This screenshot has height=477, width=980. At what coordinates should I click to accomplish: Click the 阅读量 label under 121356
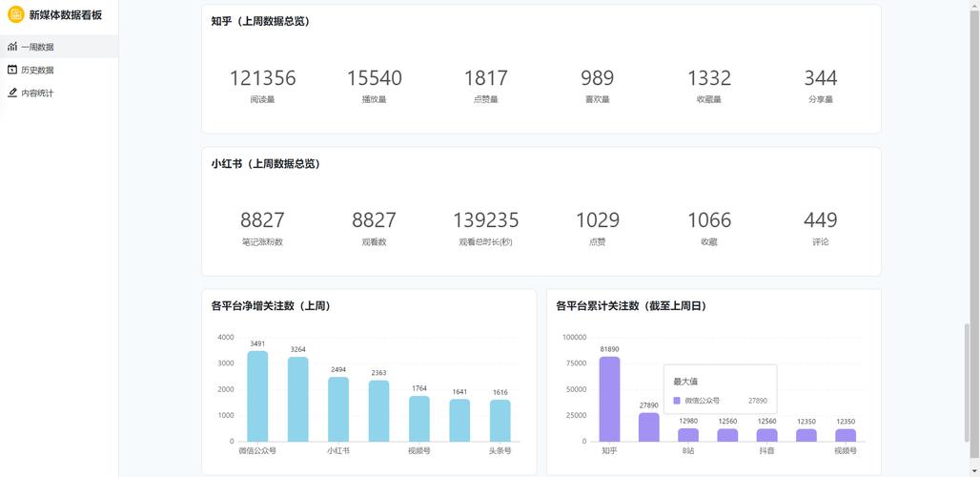tap(262, 99)
